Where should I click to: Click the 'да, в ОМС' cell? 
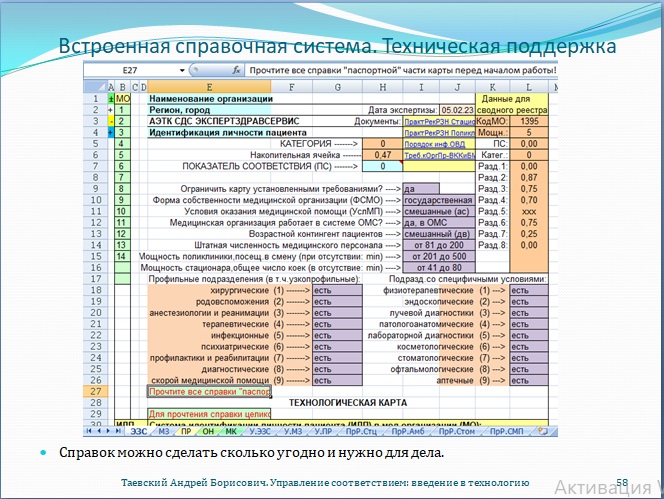(439, 222)
